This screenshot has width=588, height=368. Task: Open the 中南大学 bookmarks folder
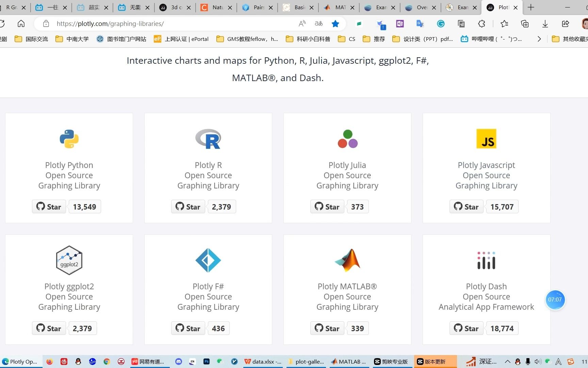(x=72, y=39)
